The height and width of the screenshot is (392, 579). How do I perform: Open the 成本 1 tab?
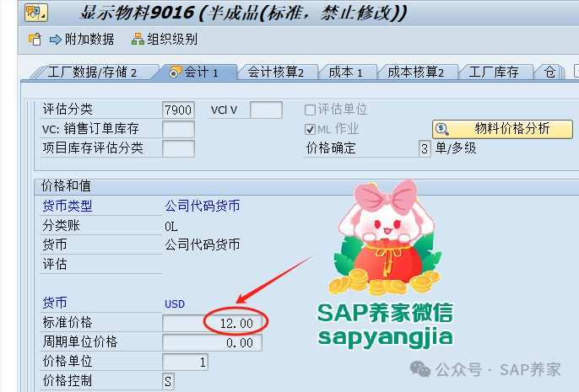pos(346,72)
